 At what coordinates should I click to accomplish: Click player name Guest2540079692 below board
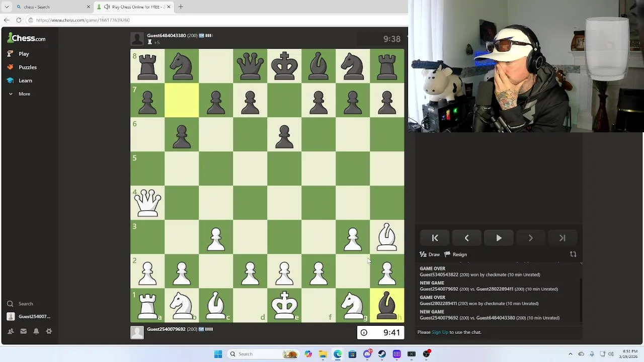166,329
